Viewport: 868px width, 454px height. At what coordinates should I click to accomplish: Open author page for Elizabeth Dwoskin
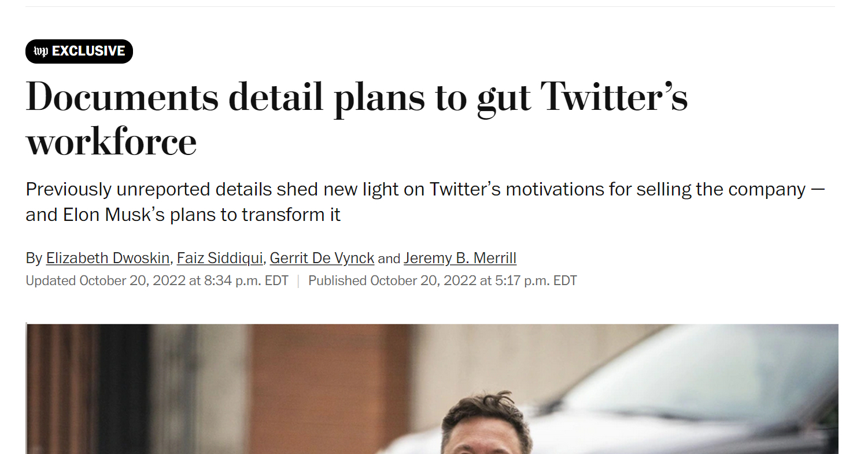point(108,258)
